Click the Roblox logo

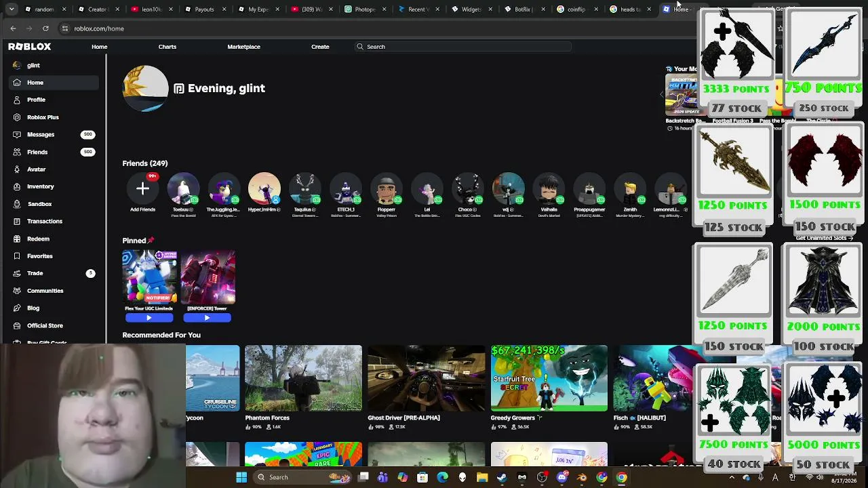[x=29, y=47]
